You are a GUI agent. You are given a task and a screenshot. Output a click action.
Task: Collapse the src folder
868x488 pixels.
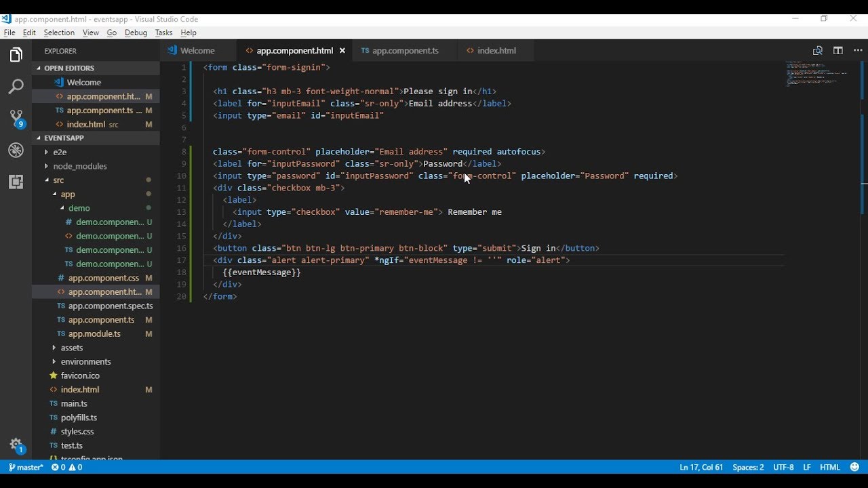[96, 180]
